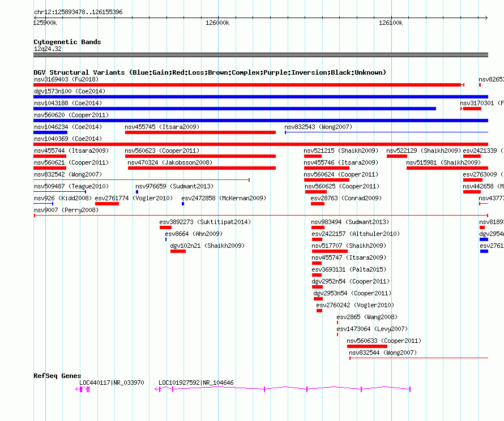Open esv3892273 (Suktitipat2014) entry
This screenshot has width=504, height=421.
(x=205, y=222)
